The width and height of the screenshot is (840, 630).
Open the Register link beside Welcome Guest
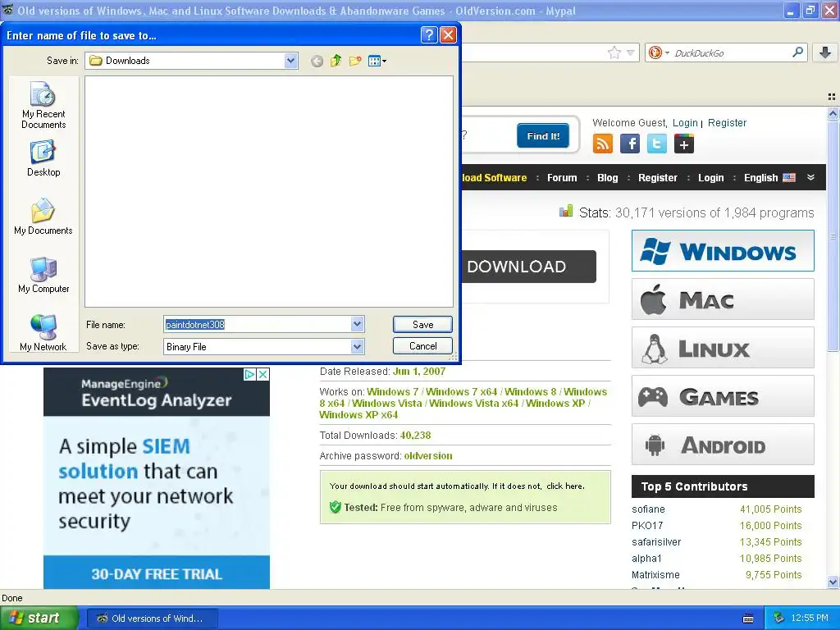[727, 123]
